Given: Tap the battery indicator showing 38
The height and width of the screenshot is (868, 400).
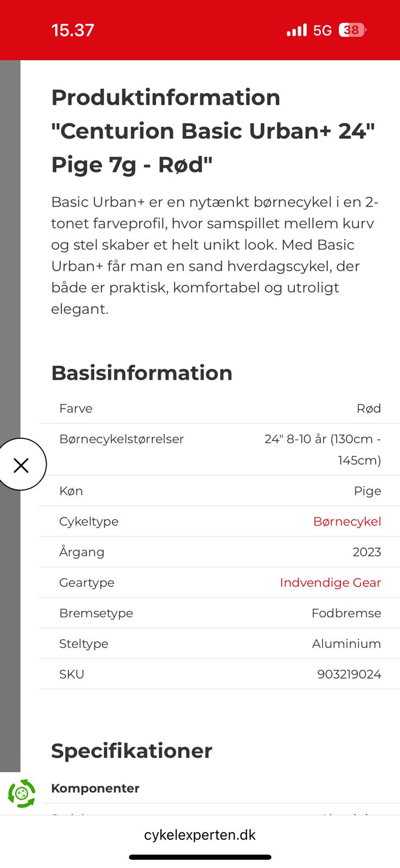Looking at the screenshot, I should tap(353, 30).
